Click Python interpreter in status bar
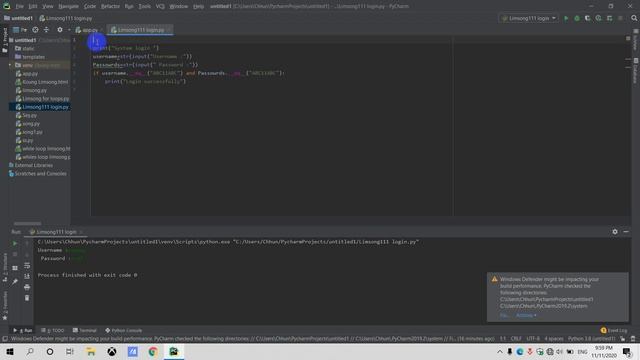 [x=591, y=339]
